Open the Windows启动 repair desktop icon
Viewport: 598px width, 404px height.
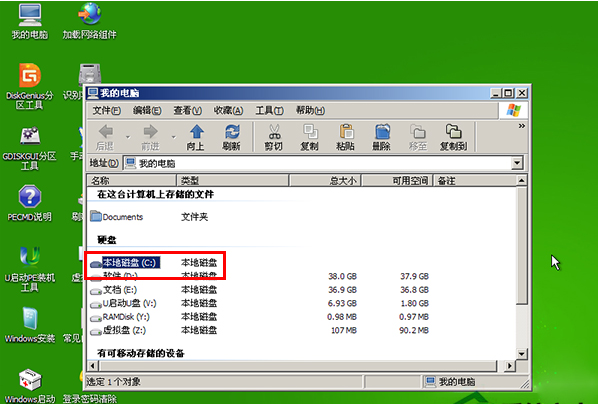pyautogui.click(x=30, y=386)
